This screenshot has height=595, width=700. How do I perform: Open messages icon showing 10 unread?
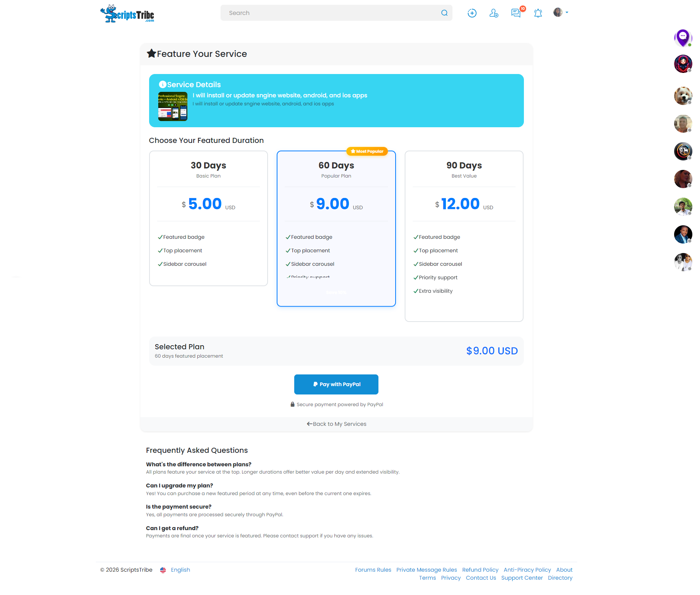pos(516,13)
